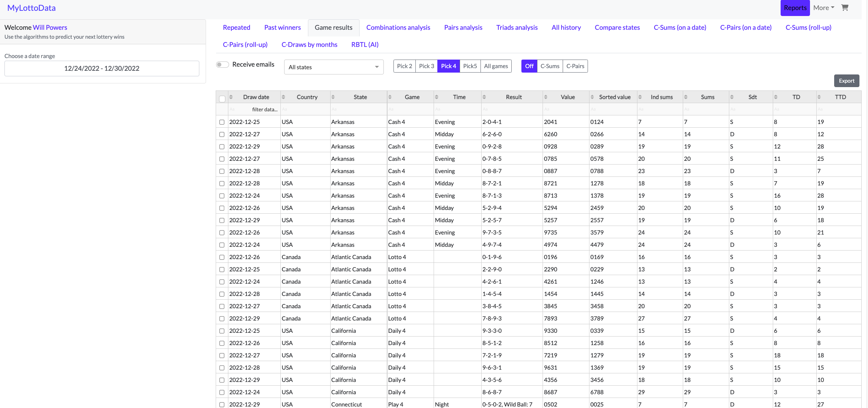Open the RBTL (AI) tab
Image resolution: width=868 pixels, height=408 pixels.
(x=365, y=45)
